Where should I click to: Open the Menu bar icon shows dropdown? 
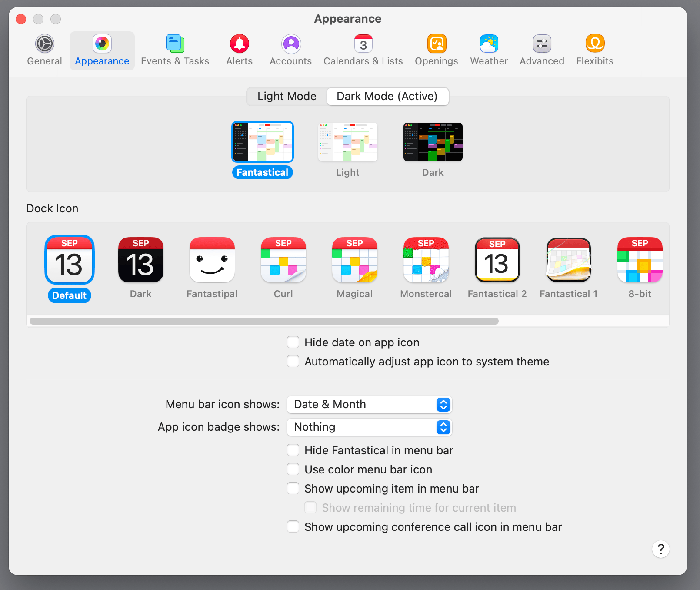tap(370, 405)
